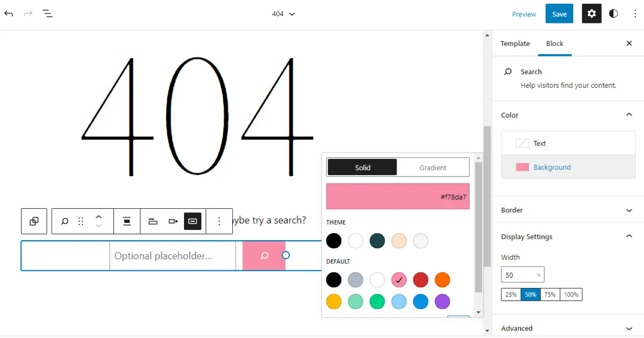Viewport: 644px width, 338px height.
Task: Open the Background color option
Action: (568, 167)
